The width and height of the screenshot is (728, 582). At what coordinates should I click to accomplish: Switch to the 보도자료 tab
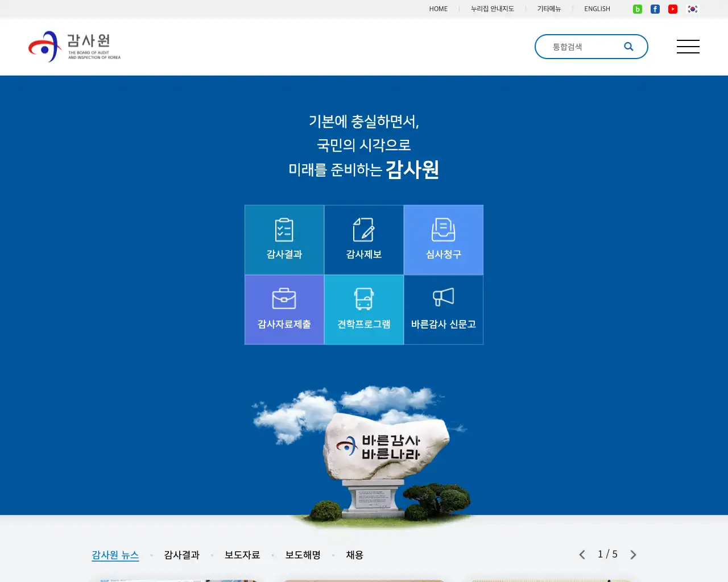tap(242, 555)
